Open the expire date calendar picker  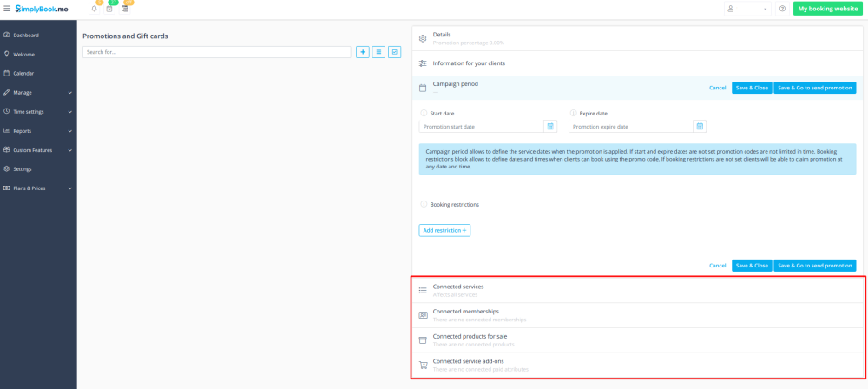[x=700, y=126]
